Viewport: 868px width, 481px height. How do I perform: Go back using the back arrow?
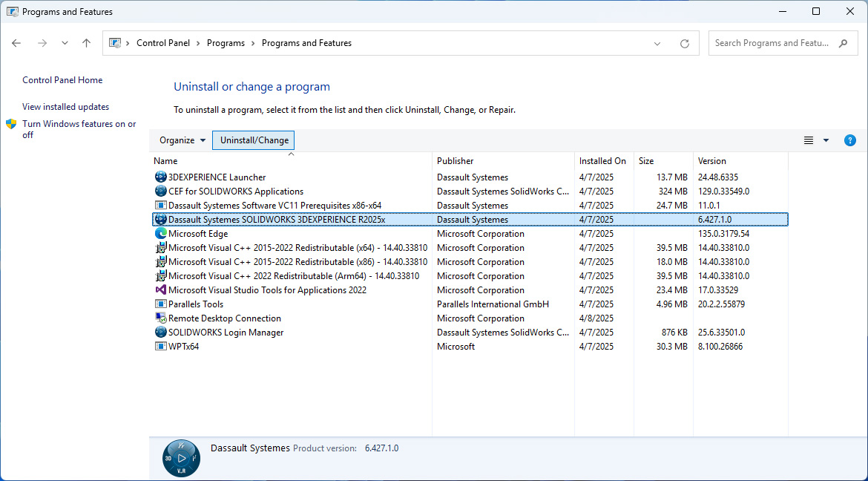point(16,44)
